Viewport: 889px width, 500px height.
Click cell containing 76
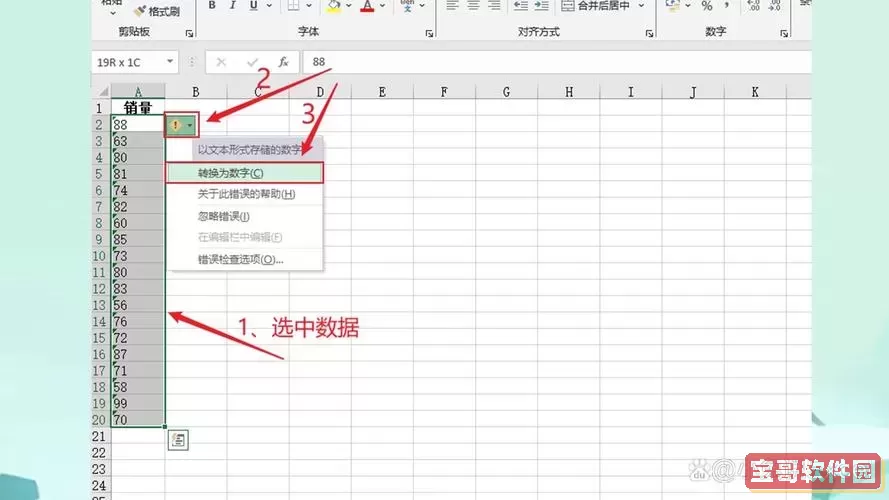pyautogui.click(x=138, y=321)
